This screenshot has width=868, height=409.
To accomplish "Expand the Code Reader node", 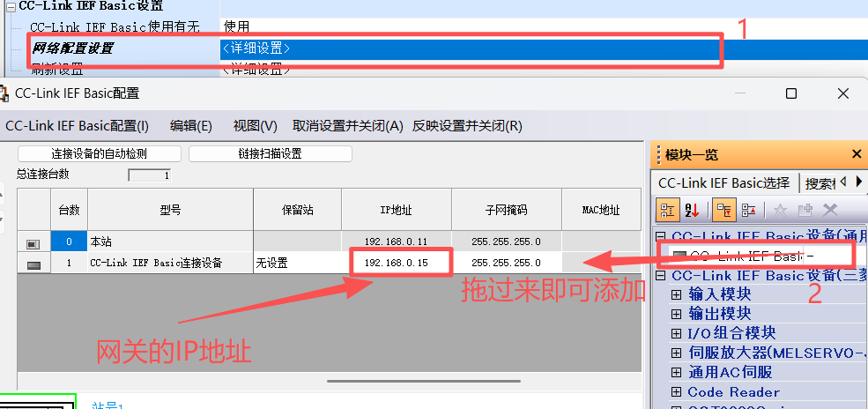I will click(x=676, y=392).
